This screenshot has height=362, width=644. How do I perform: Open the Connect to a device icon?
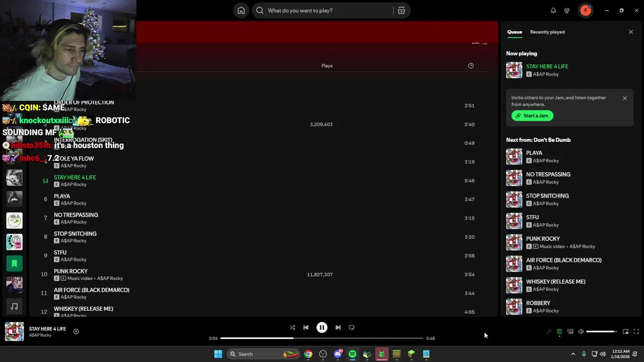click(570, 332)
